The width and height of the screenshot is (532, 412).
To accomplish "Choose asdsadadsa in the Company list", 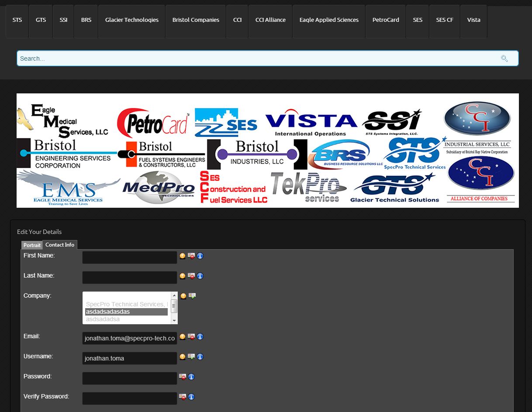I will point(127,319).
